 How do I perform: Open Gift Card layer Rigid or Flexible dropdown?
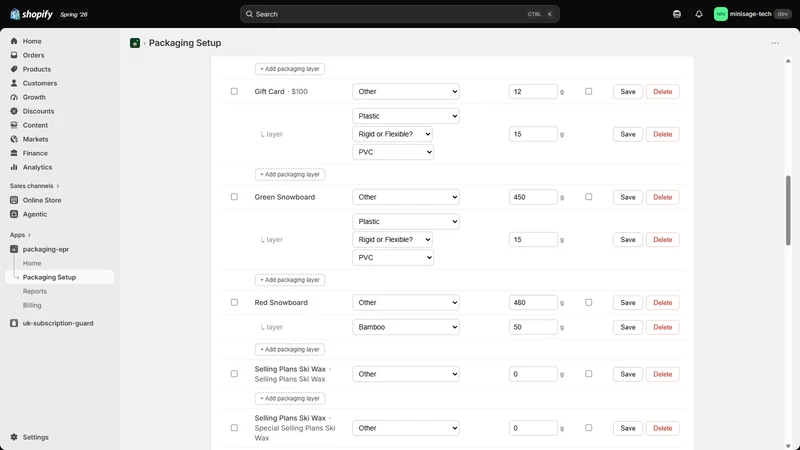point(392,134)
